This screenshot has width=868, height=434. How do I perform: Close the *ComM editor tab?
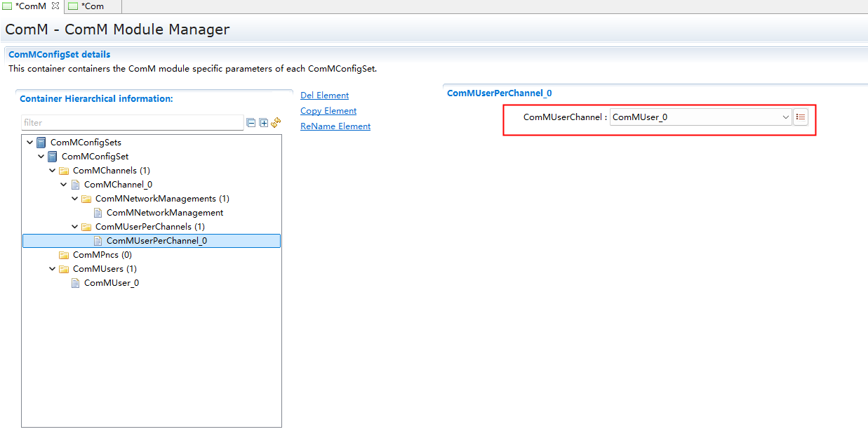[55, 6]
